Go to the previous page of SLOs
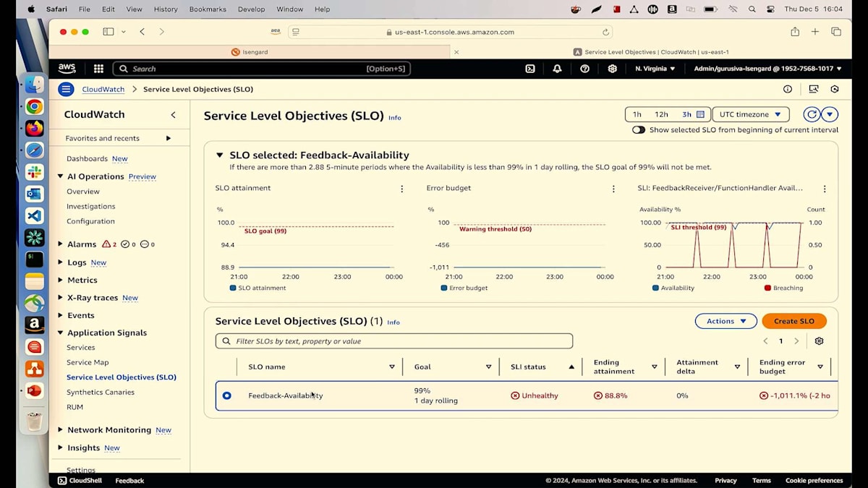Screen dimensions: 868x488 765,341
